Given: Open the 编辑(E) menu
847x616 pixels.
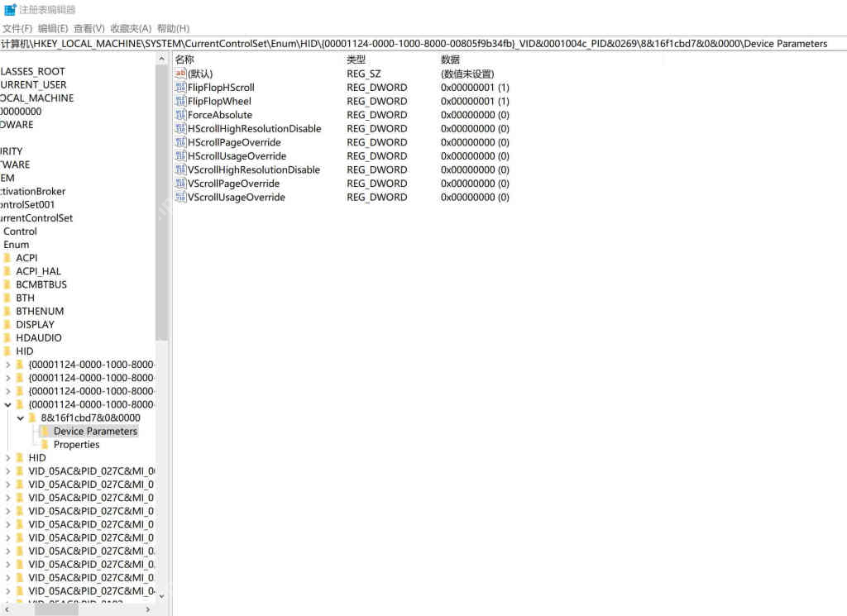Looking at the screenshot, I should [x=53, y=29].
